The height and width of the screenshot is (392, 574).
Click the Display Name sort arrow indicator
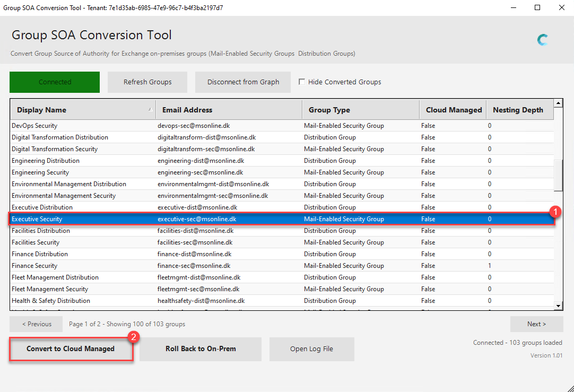[x=150, y=109]
